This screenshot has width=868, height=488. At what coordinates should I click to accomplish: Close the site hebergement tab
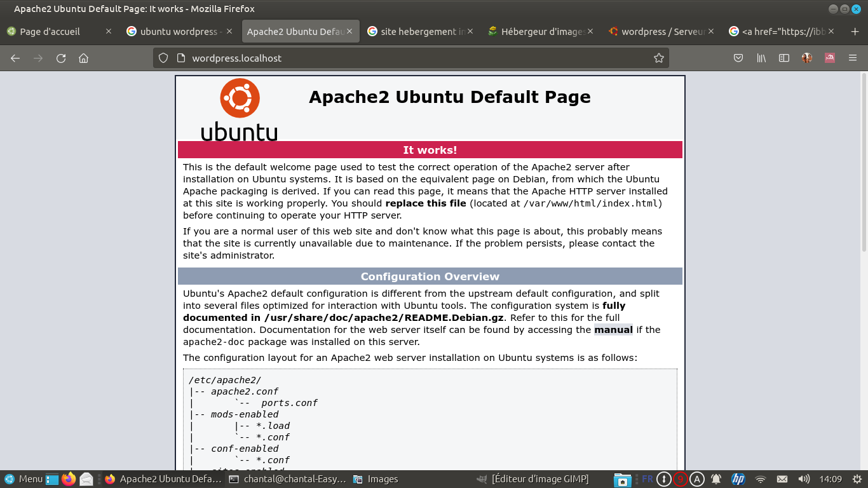coord(470,31)
